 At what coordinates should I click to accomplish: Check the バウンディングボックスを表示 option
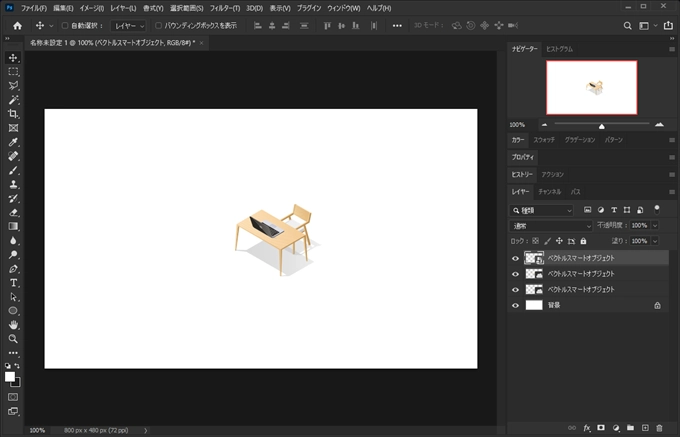(x=158, y=26)
